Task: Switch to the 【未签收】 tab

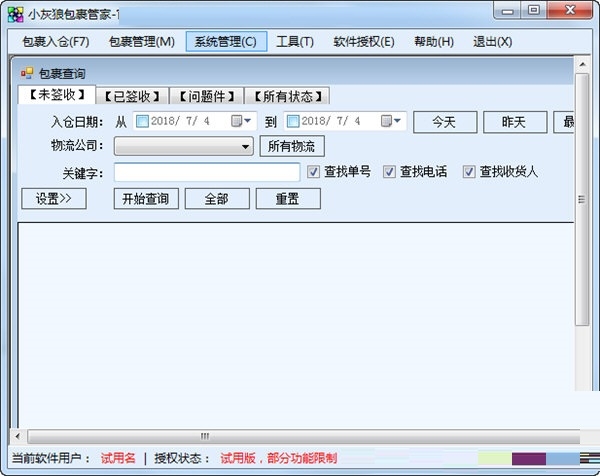Action: point(57,95)
